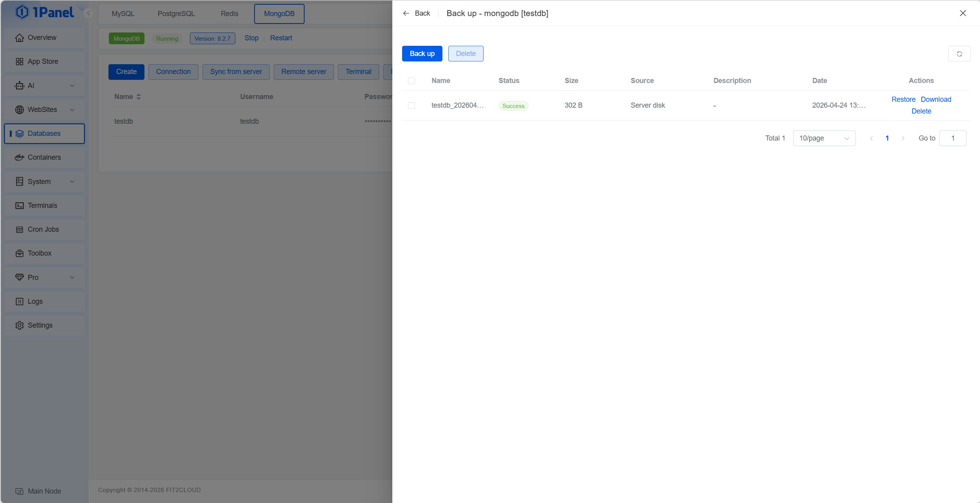Open the Terminal button
980x503 pixels.
[359, 72]
